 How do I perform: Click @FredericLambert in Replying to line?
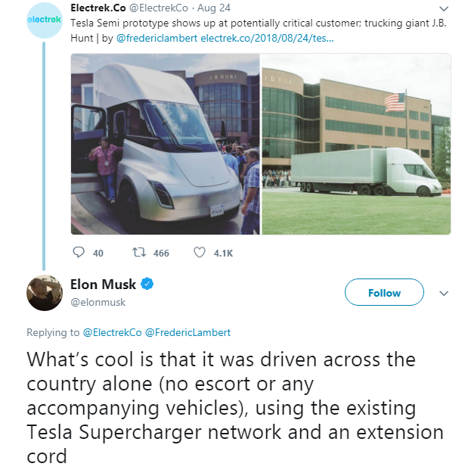[188, 332]
